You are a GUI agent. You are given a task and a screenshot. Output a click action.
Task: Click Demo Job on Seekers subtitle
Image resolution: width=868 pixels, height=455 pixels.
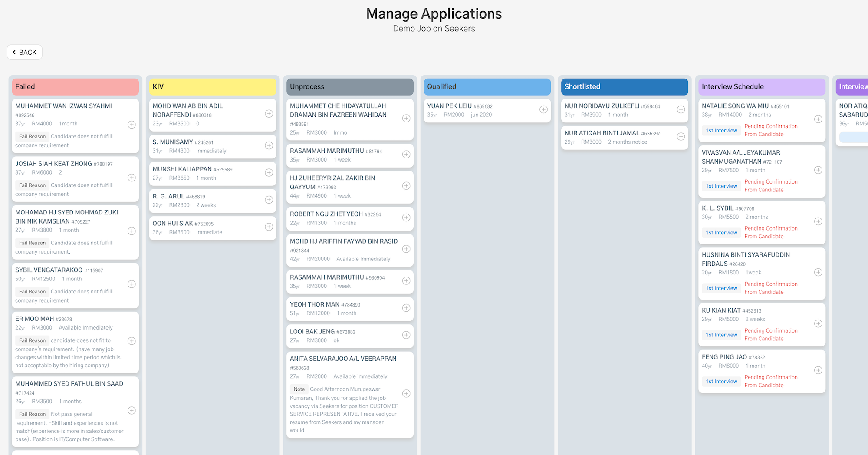pyautogui.click(x=434, y=29)
